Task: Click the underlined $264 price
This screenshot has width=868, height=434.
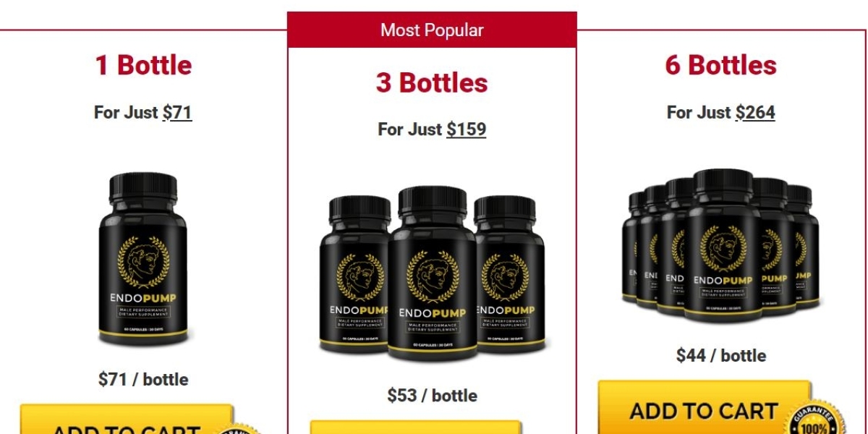Action: tap(755, 112)
